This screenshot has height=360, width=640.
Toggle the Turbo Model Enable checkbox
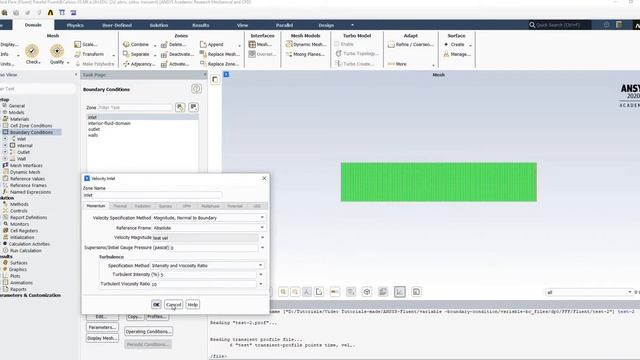click(x=337, y=44)
